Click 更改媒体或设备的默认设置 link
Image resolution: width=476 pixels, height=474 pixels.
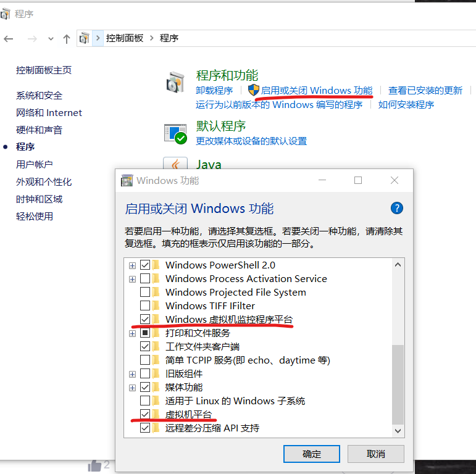point(251,141)
